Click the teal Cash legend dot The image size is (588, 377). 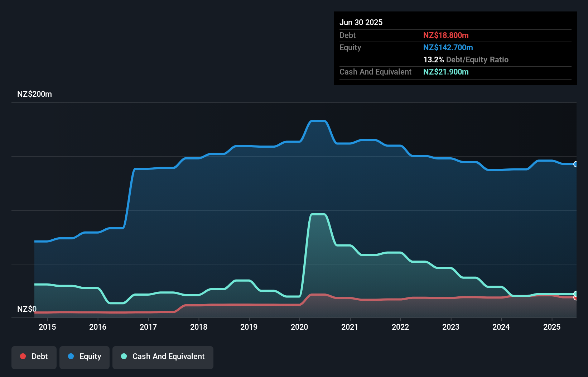click(124, 356)
